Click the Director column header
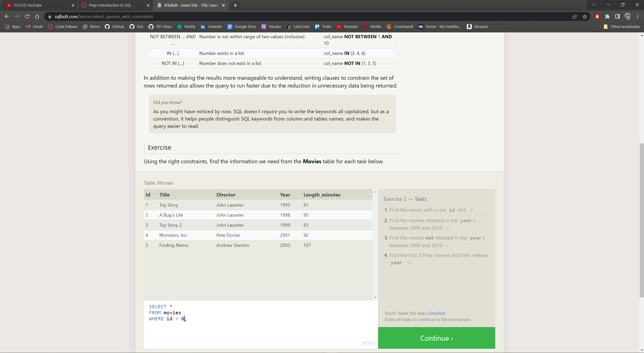The height and width of the screenshot is (353, 644). point(226,195)
